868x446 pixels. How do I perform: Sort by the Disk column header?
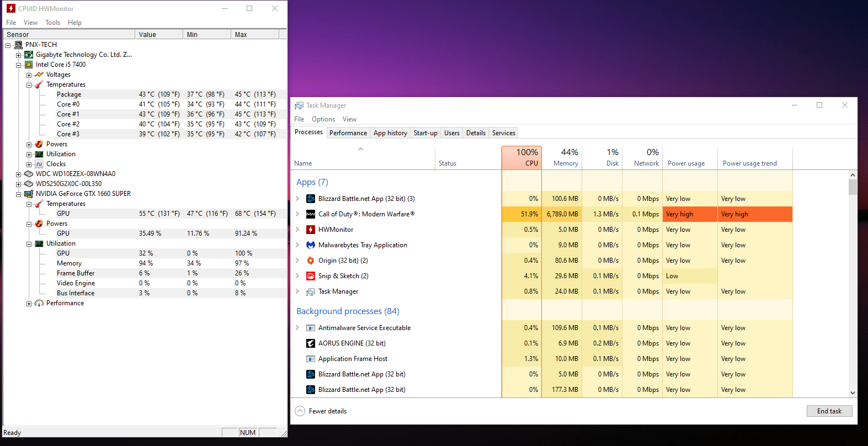(x=602, y=158)
